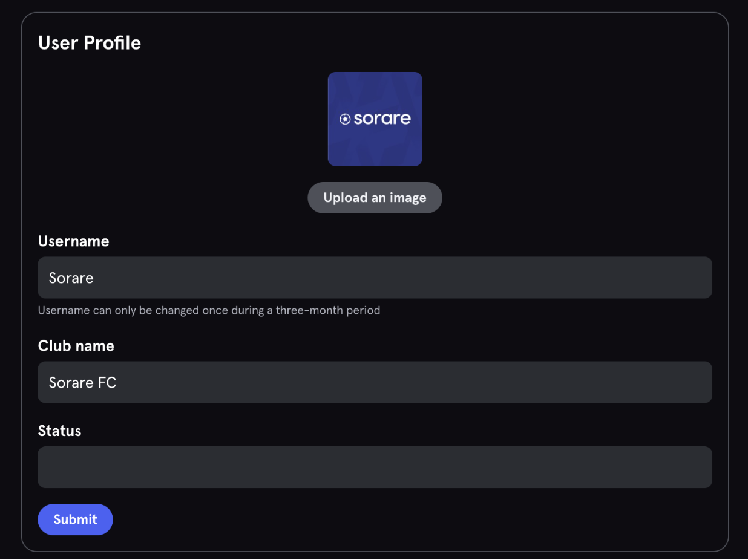Click the username change restriction hint text
Screen dimensions: 748x560
click(209, 310)
